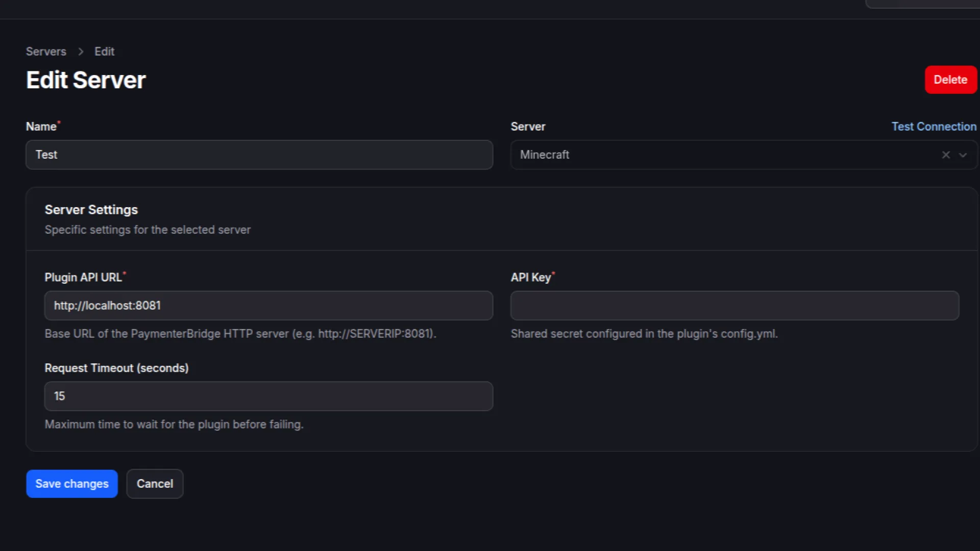This screenshot has height=551, width=980.
Task: Click into the Plugin API URL field
Action: [268, 306]
